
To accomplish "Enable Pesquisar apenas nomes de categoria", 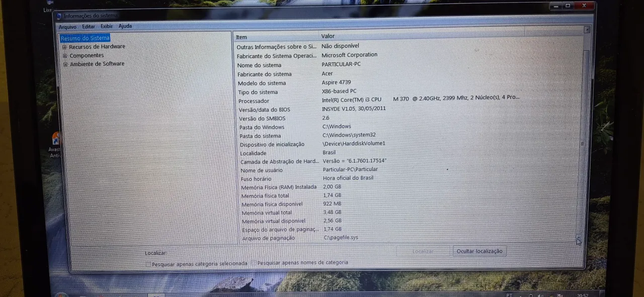I will click(x=255, y=263).
